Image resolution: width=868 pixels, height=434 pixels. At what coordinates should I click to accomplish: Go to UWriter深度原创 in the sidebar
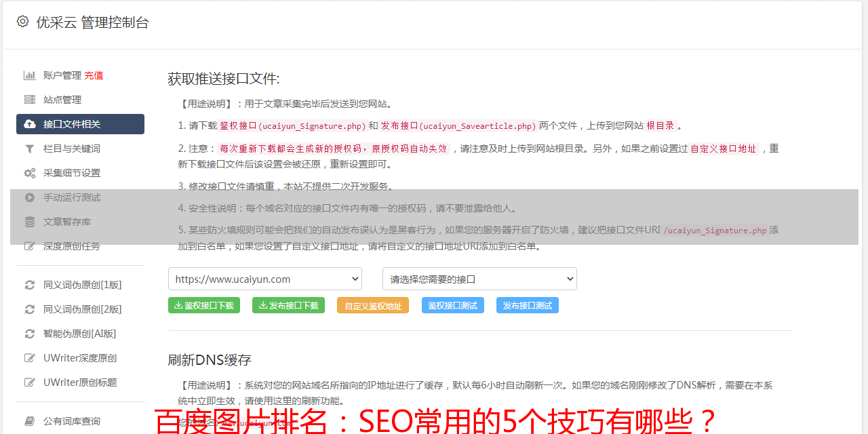point(80,358)
